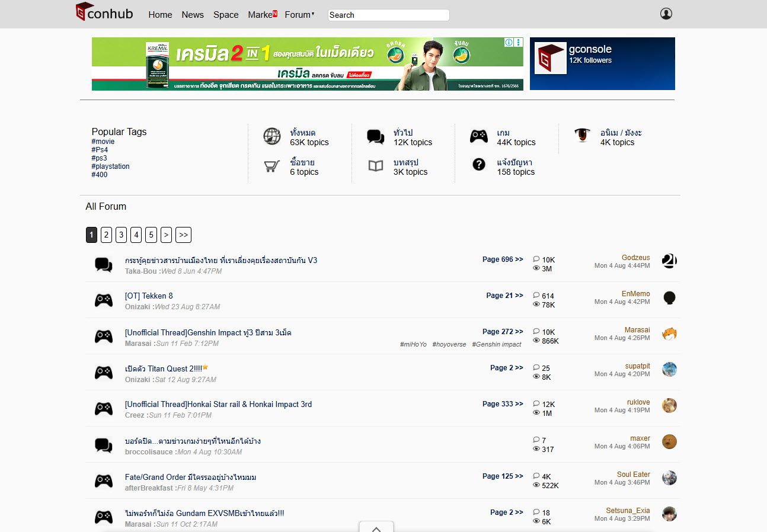This screenshot has height=532, width=767.
Task: Click the chat icon of the V3 news thread
Action: 104,265
